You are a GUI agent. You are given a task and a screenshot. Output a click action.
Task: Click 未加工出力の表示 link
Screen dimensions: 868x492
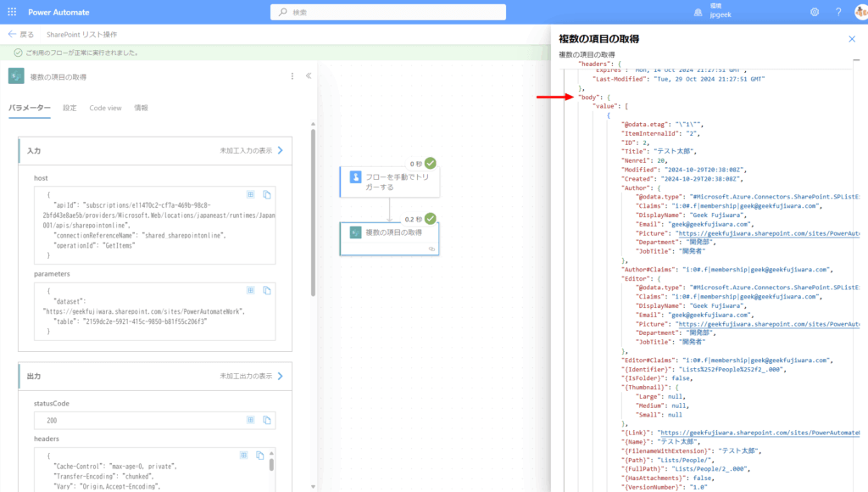251,376
